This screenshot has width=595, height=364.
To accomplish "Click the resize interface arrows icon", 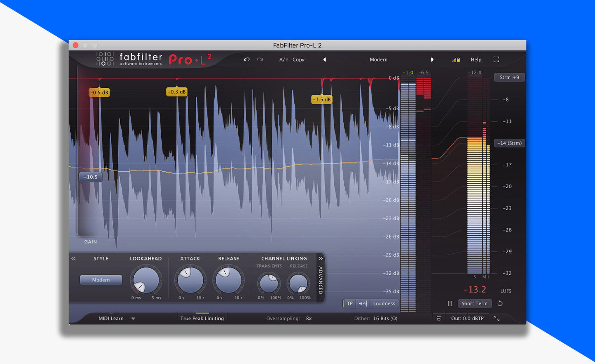I will tap(497, 318).
